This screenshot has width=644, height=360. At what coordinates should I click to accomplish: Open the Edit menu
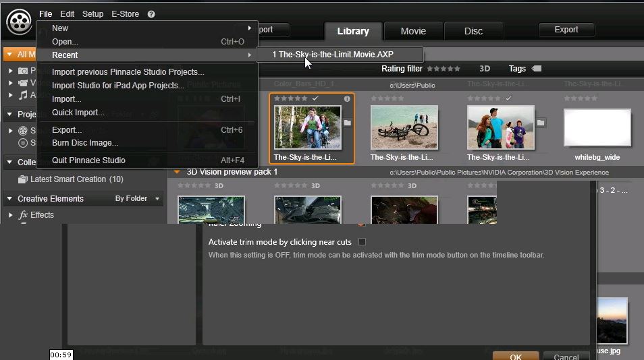67,14
